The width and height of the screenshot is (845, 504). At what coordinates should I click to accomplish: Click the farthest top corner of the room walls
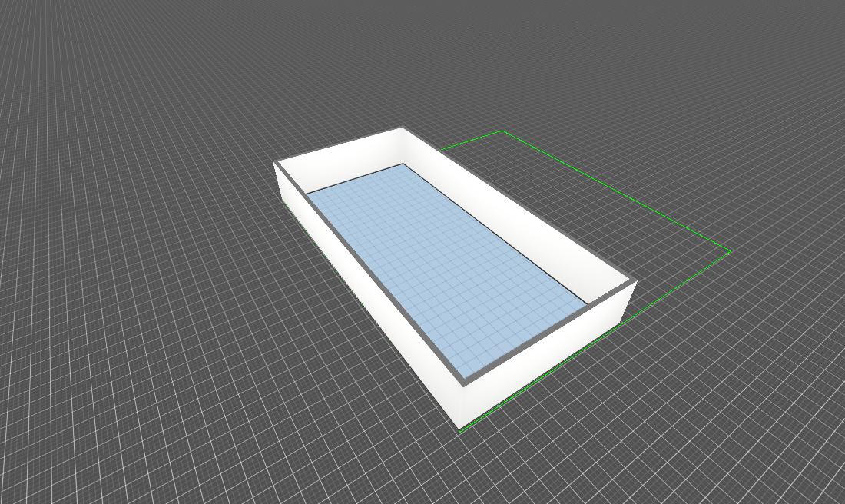[402, 128]
